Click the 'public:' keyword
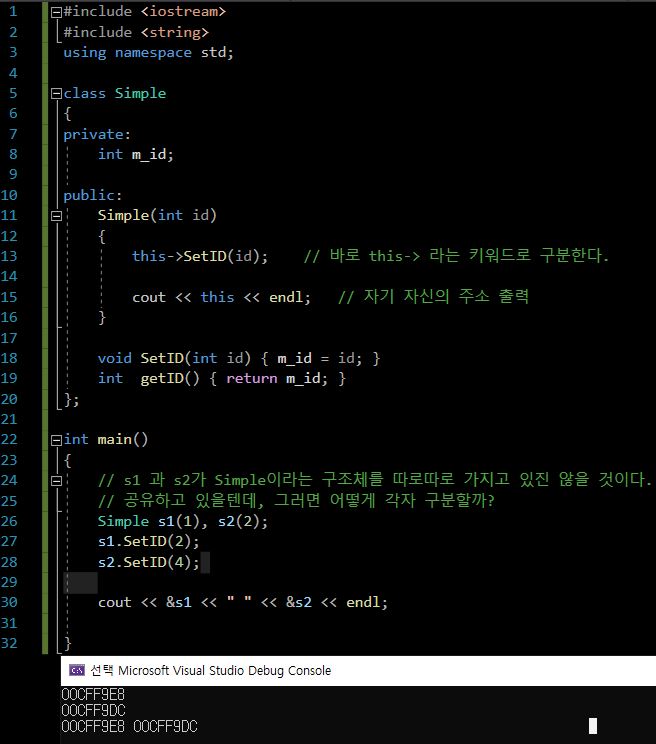Screen dimensions: 656x744 tap(92, 195)
